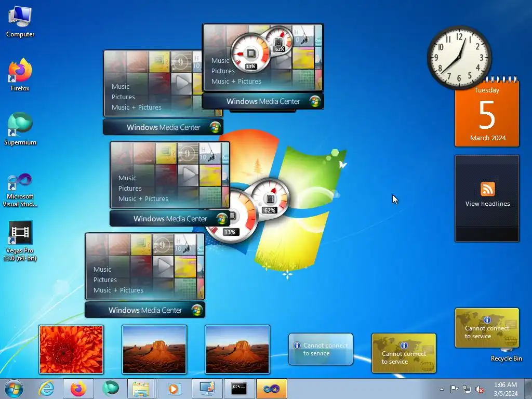Image resolution: width=532 pixels, height=399 pixels.
Task: Click the Supermium taskbar button
Action: [110, 389]
